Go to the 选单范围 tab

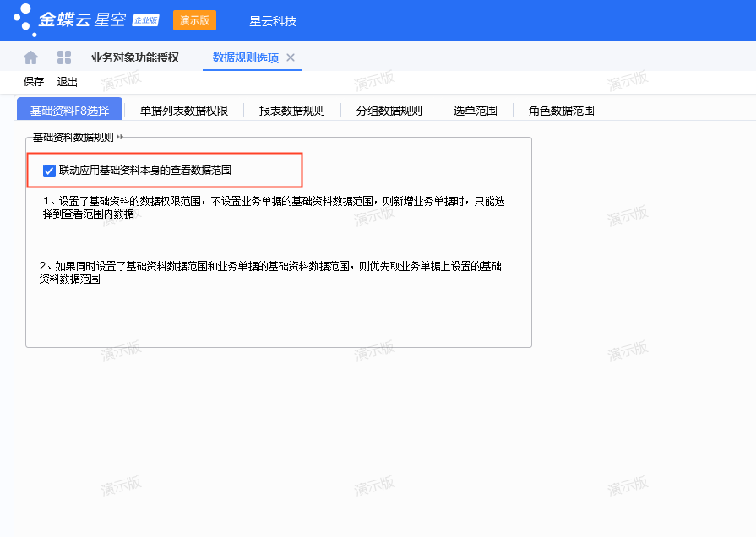[475, 110]
